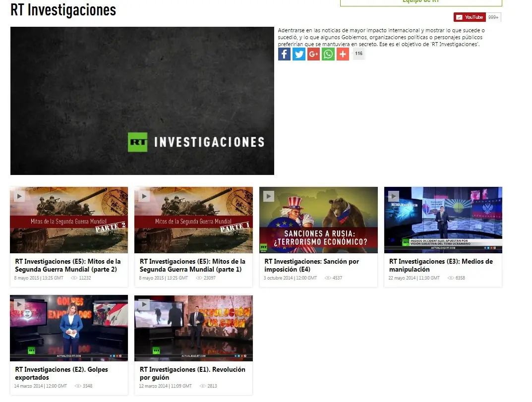Open link 'Mitos de la Segunda Guerra Mundial (parte 2)'
Image resolution: width=532 pixels, height=402 pixels.
tap(68, 265)
